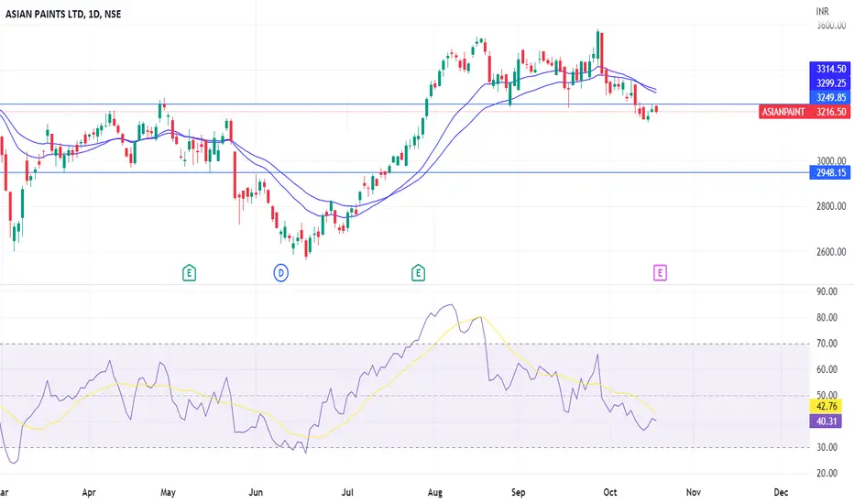
Task: Click the 80.00 RSI axis label
Action: [x=827, y=317]
